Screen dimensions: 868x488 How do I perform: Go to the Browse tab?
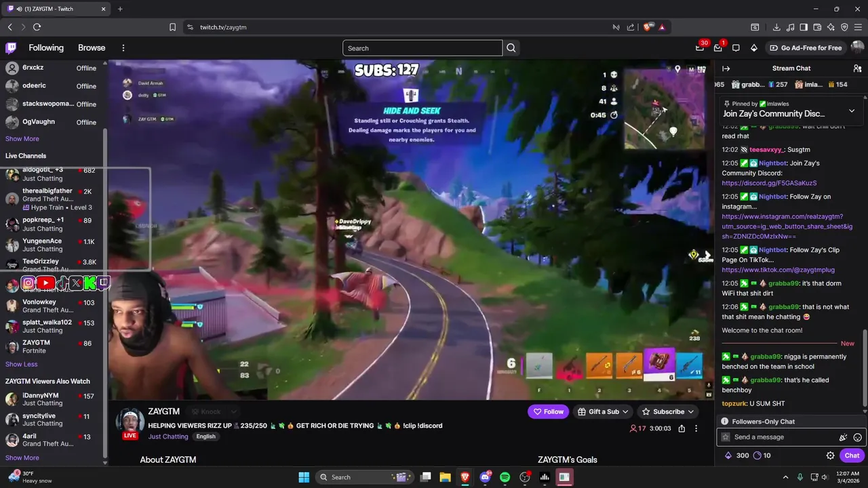point(92,48)
